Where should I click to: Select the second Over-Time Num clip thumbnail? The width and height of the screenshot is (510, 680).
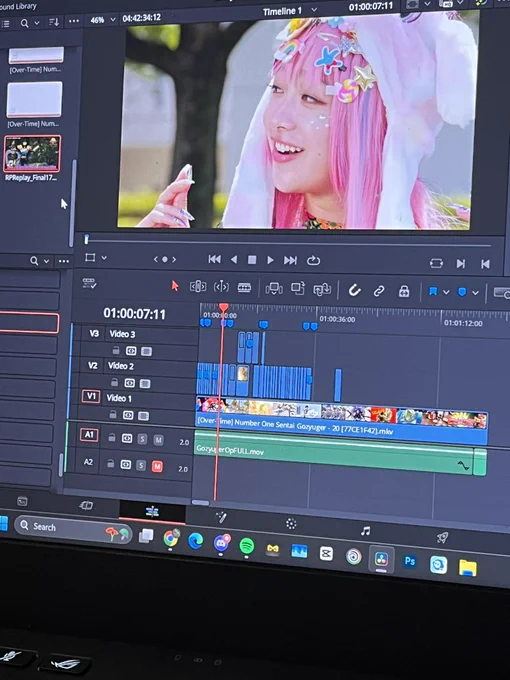coord(34,99)
